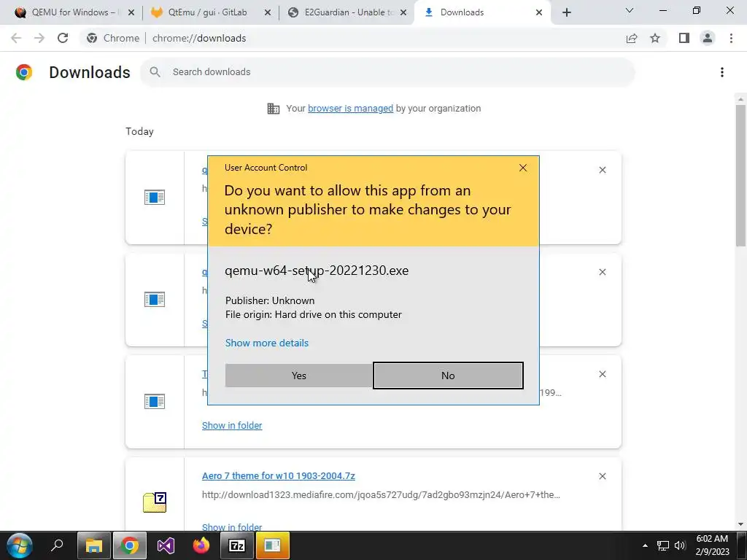Viewport: 747px width, 560px height.
Task: Open 7-Zip from taskbar
Action: [x=237, y=545]
